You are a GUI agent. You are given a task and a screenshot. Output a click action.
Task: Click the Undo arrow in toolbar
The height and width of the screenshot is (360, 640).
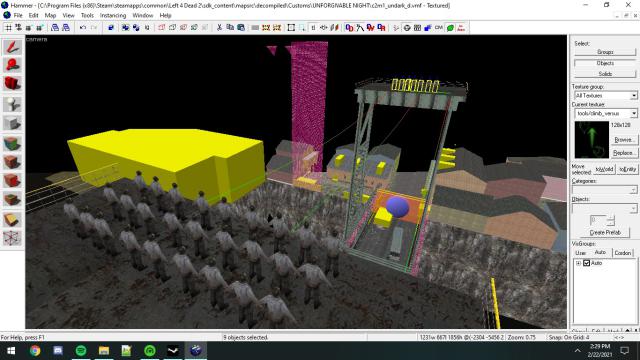pyautogui.click(x=83, y=27)
